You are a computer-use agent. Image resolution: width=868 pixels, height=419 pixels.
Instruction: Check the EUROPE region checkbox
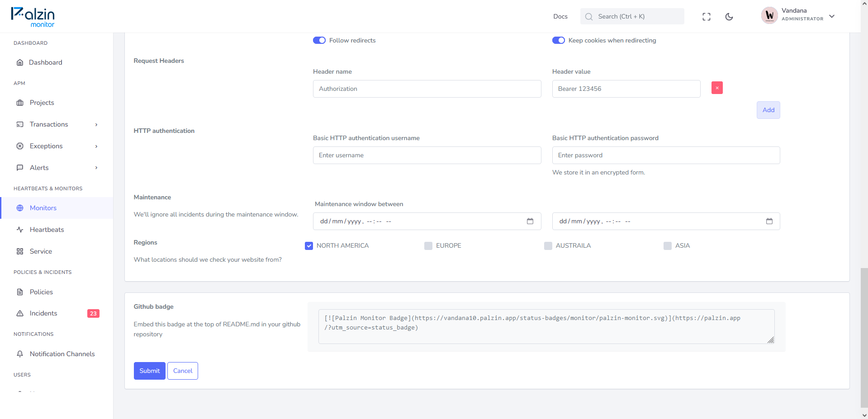click(428, 246)
